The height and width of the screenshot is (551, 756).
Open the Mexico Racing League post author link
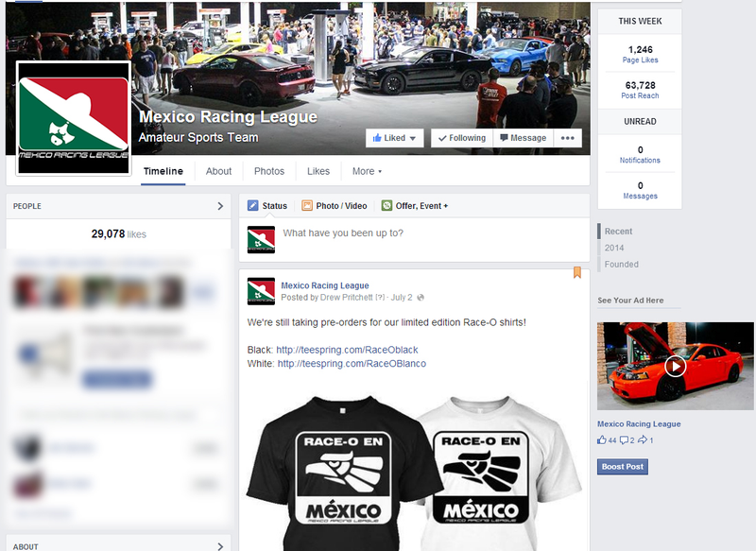pos(324,285)
